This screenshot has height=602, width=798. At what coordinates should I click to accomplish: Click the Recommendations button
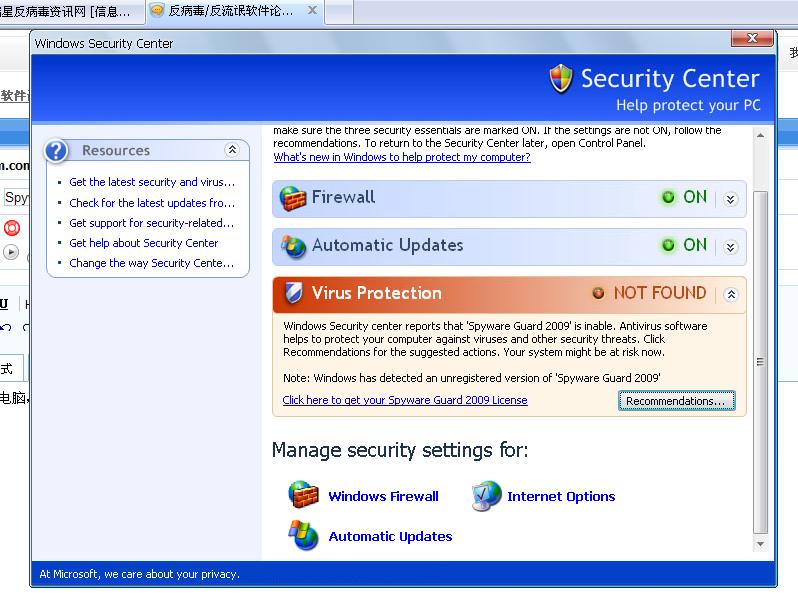[676, 401]
